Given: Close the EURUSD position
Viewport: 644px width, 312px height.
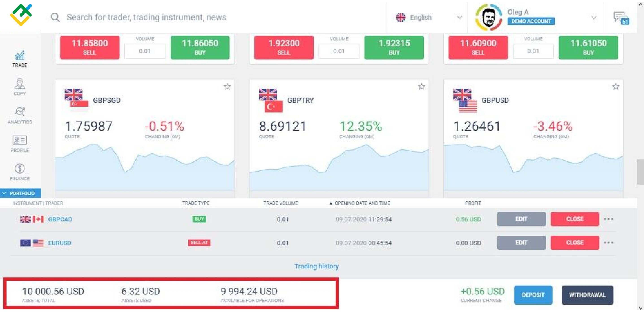Looking at the screenshot, I should pos(575,243).
